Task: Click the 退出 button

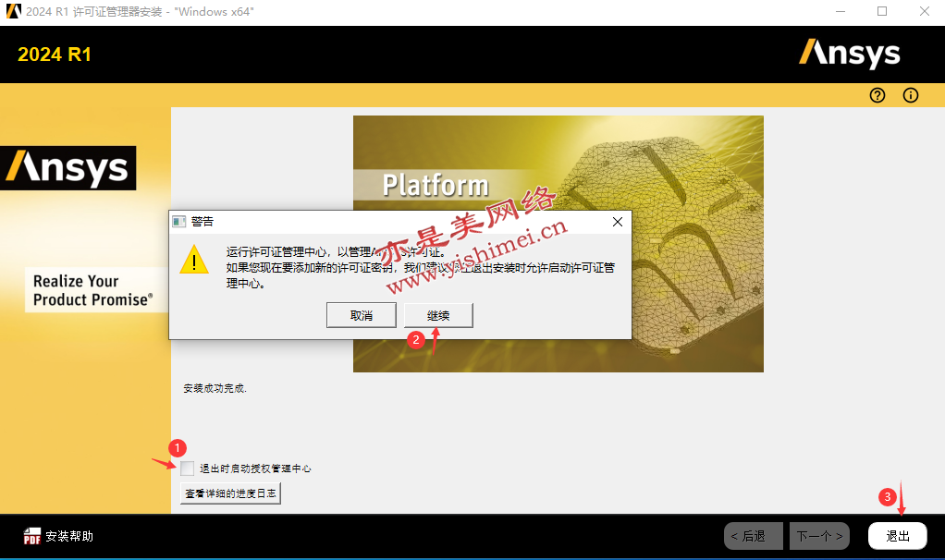Action: 898,536
